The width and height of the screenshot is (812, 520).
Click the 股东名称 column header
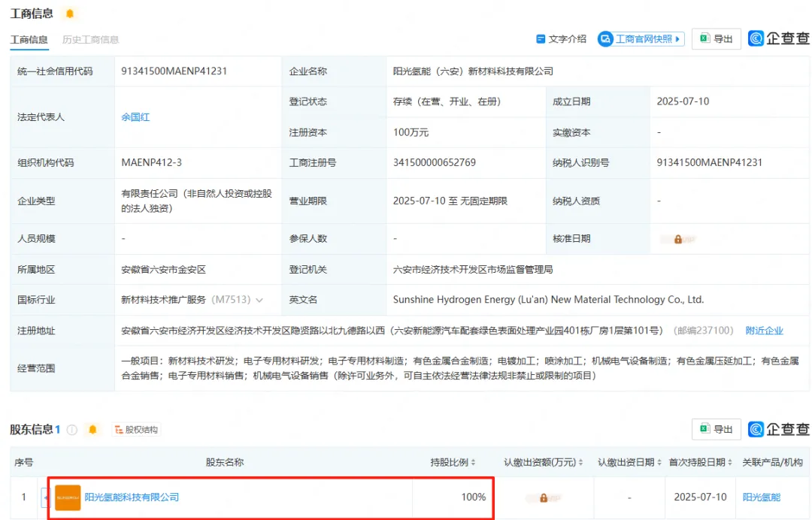click(x=225, y=462)
